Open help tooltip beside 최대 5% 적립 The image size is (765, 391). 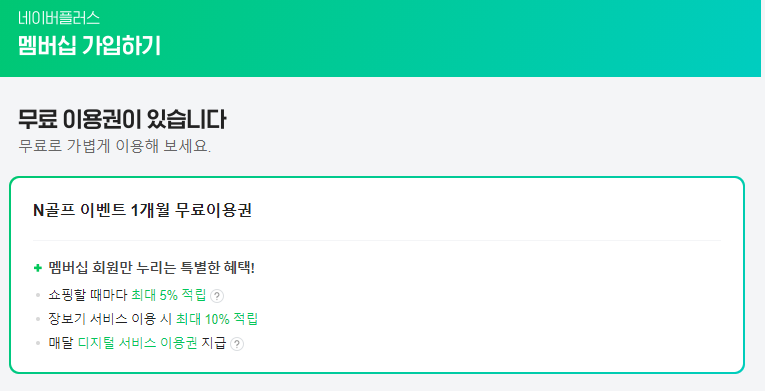(217, 296)
